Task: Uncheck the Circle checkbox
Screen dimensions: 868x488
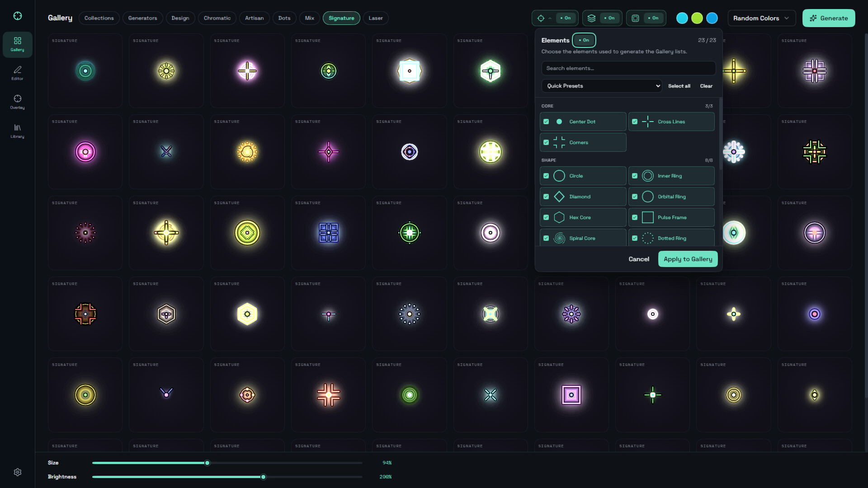Action: (546, 176)
